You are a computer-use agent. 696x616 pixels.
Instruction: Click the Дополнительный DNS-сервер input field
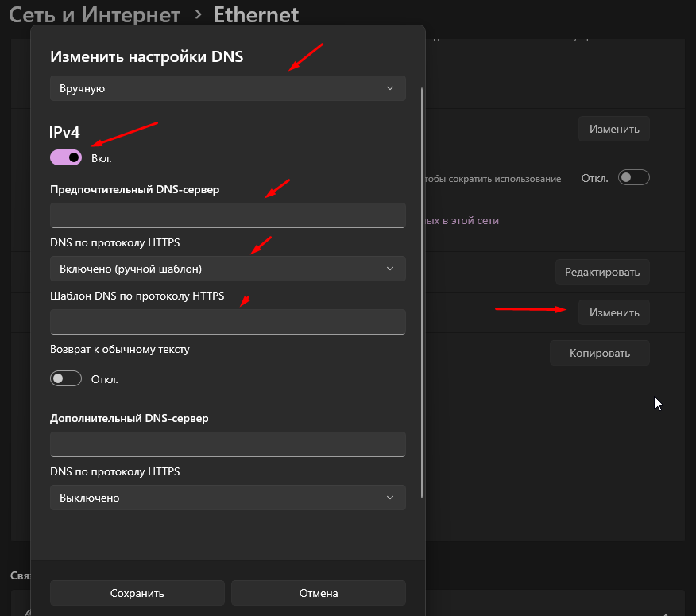coord(227,444)
